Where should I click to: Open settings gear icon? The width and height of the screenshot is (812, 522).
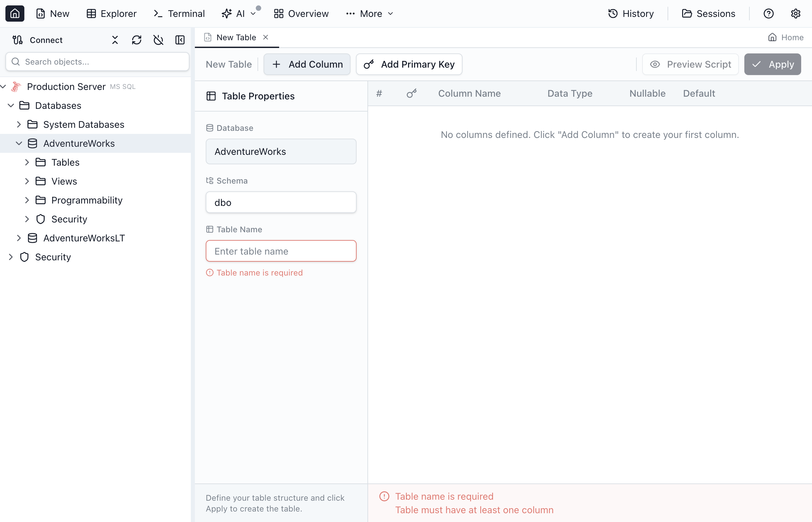(x=795, y=14)
